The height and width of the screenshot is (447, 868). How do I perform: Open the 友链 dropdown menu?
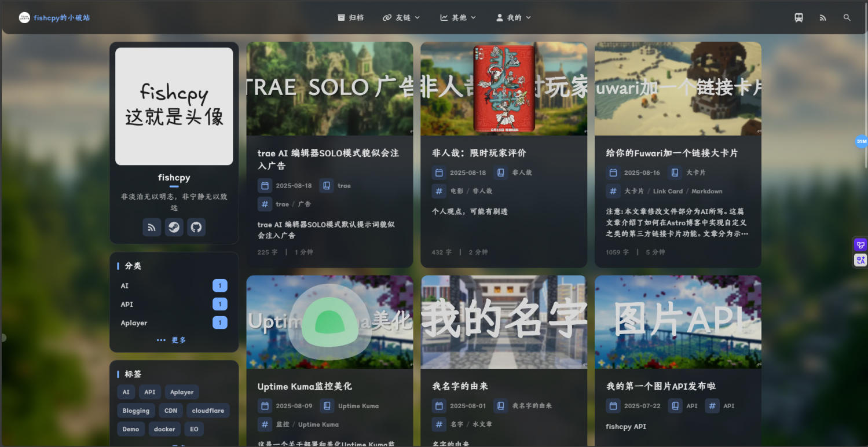(401, 18)
